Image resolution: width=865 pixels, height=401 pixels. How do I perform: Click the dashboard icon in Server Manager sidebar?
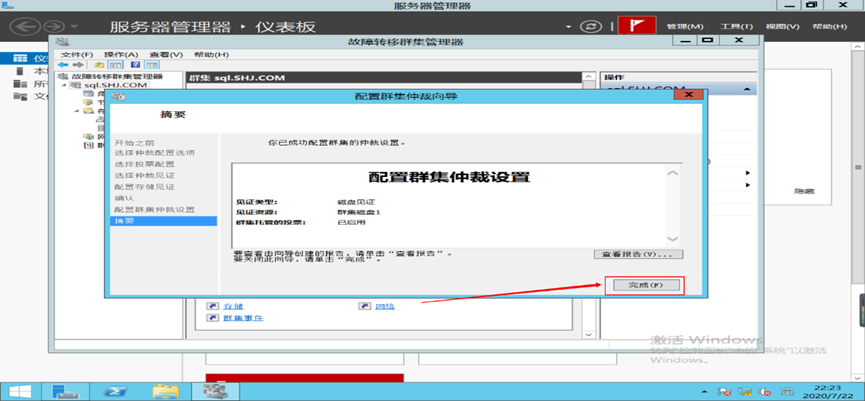[x=20, y=58]
